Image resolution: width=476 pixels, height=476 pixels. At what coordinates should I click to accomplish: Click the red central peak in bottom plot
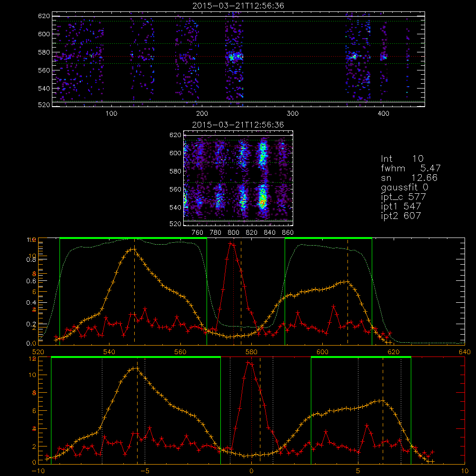coord(248,362)
